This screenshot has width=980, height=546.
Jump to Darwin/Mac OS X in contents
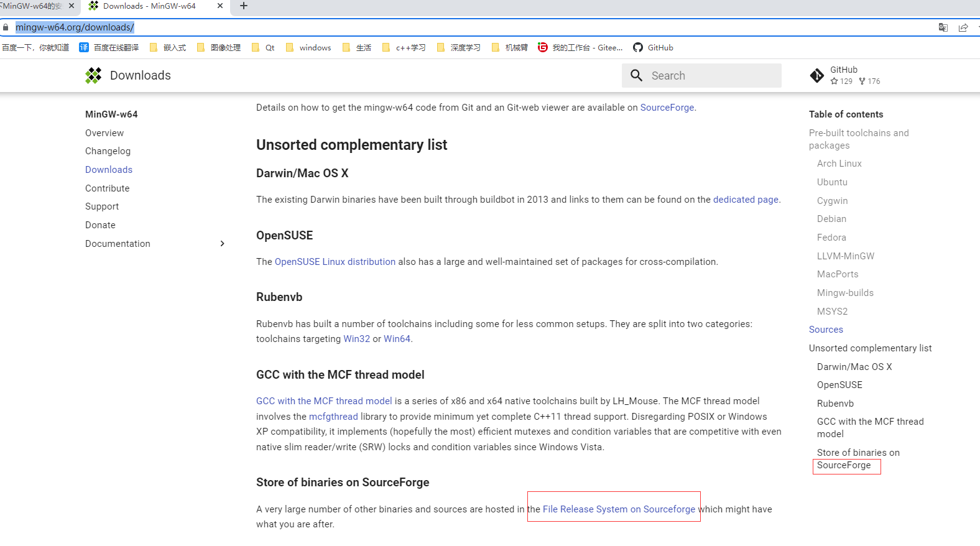coord(854,367)
